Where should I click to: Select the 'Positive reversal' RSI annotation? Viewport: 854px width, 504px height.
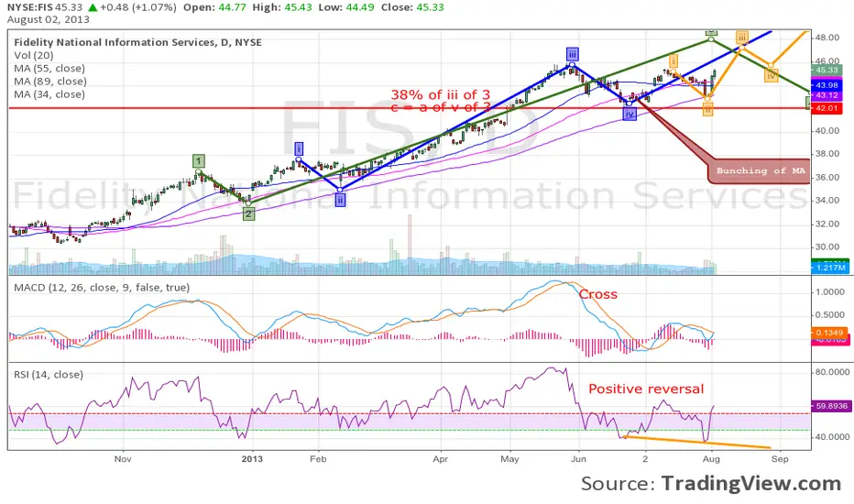646,389
